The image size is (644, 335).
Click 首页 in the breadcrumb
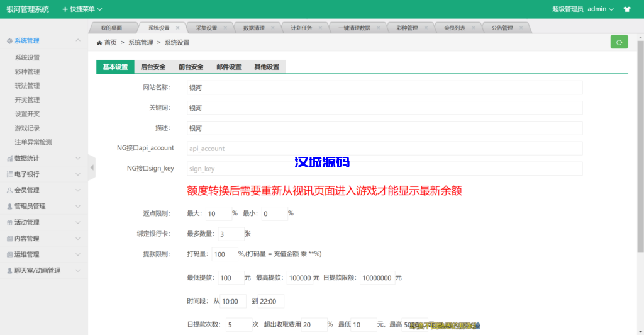click(111, 43)
